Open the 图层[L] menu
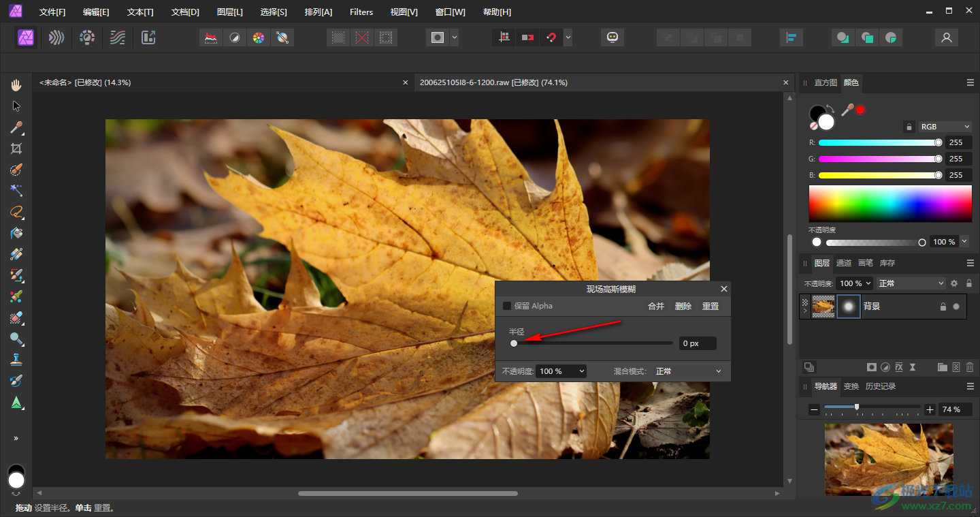980x517 pixels. [x=229, y=12]
